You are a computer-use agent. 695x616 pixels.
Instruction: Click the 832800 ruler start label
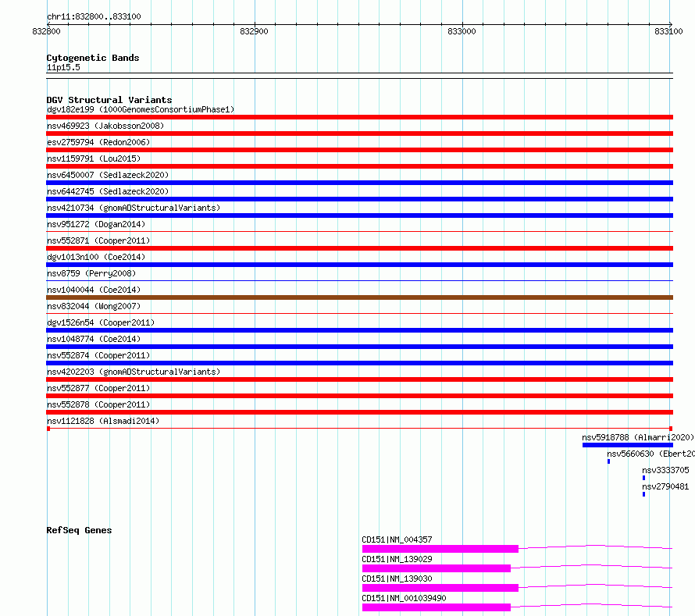47,31
